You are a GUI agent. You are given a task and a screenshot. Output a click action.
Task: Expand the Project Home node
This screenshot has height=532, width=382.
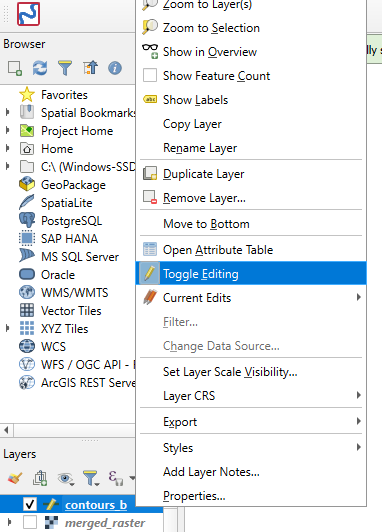tap(7, 130)
